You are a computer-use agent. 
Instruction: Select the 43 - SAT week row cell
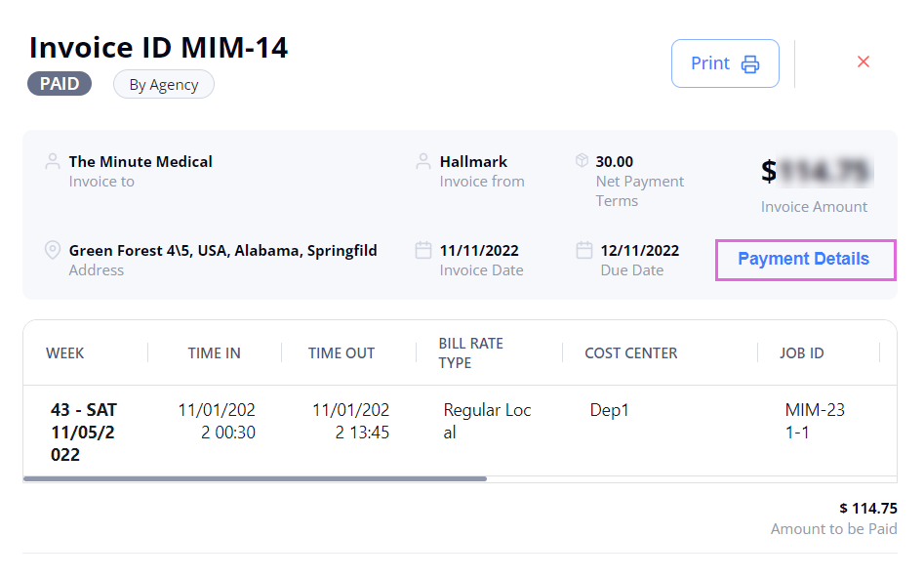point(83,432)
